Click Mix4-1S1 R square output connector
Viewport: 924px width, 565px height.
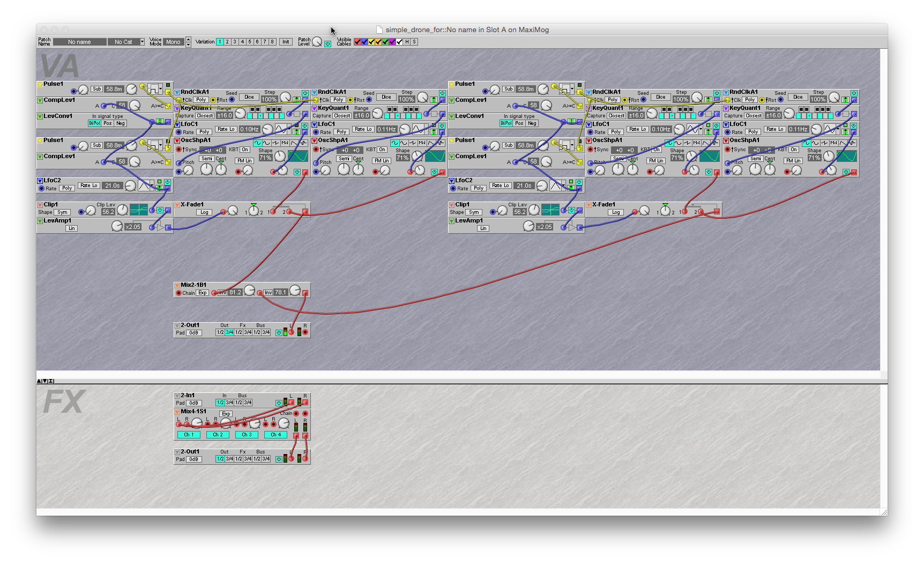tap(305, 435)
